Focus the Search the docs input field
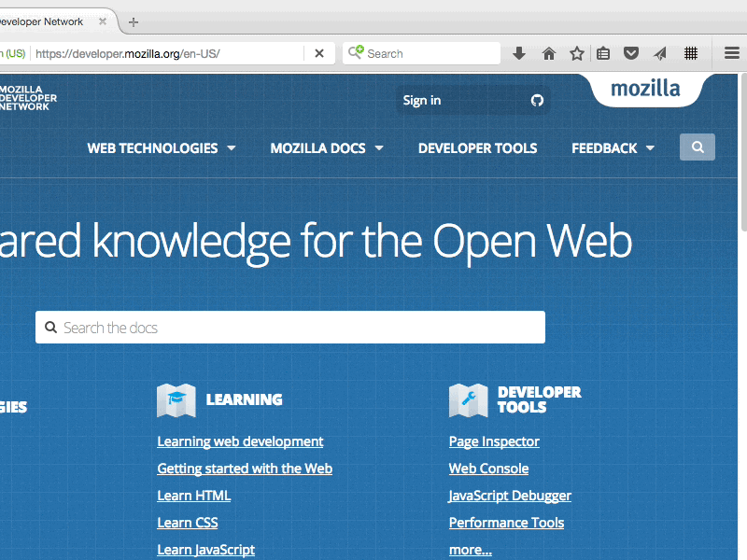The image size is (747, 560). [x=290, y=328]
